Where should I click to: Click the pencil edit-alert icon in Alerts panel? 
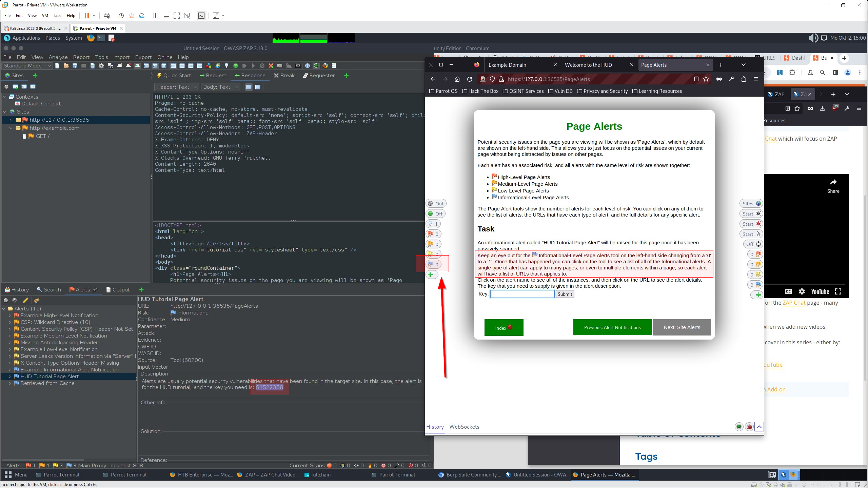point(25,300)
